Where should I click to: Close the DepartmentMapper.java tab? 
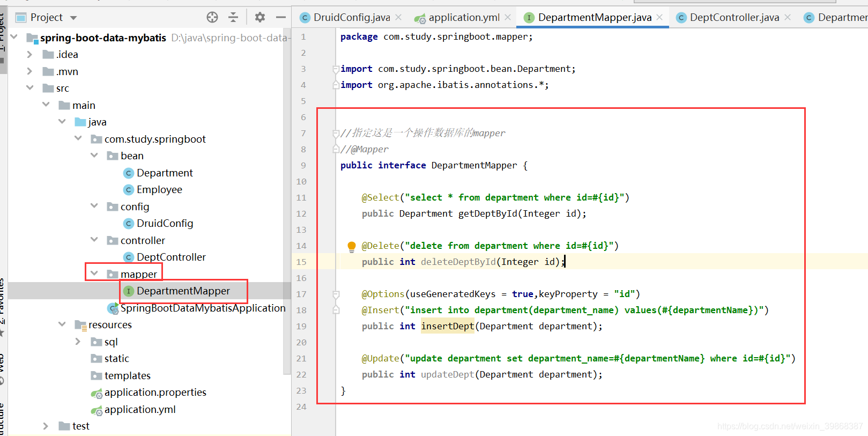659,17
